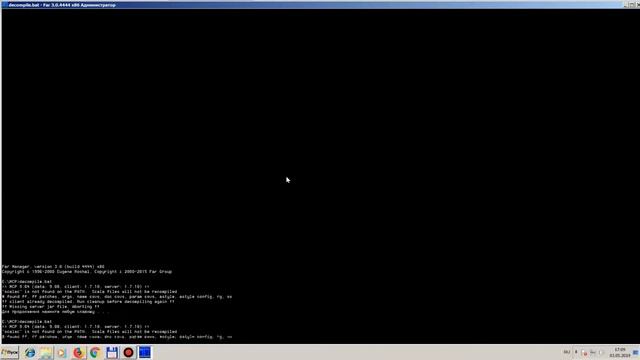Launch Firefox from the taskbar
Viewport: 640px width, 360px height.
78,353
